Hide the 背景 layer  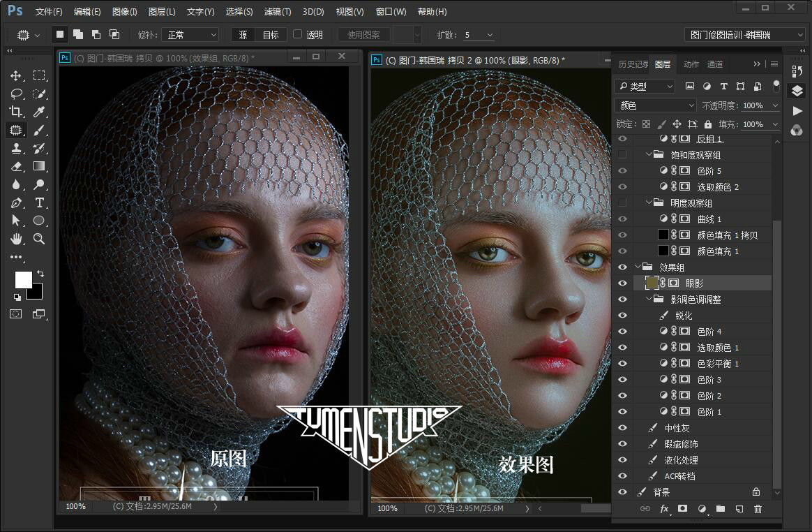tap(622, 492)
